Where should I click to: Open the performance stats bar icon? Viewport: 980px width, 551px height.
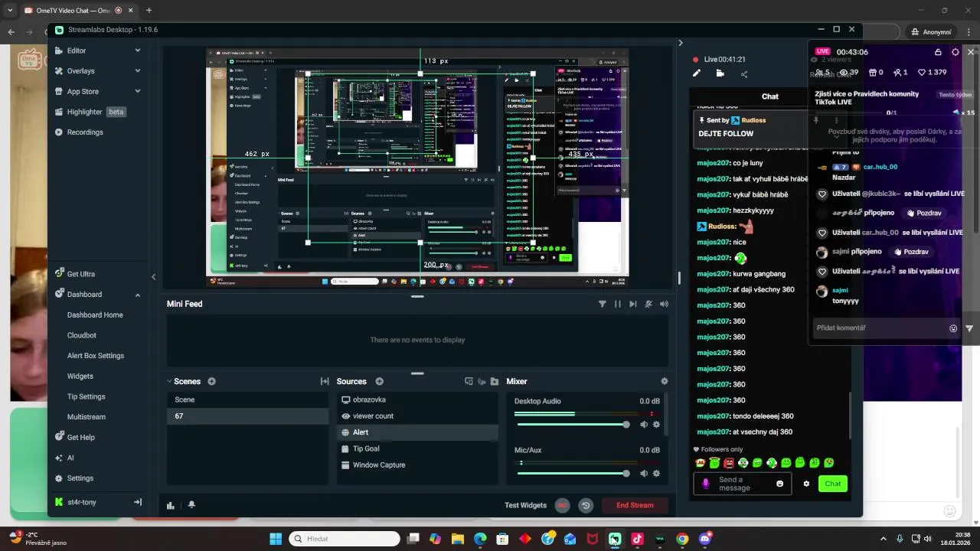[x=171, y=505]
